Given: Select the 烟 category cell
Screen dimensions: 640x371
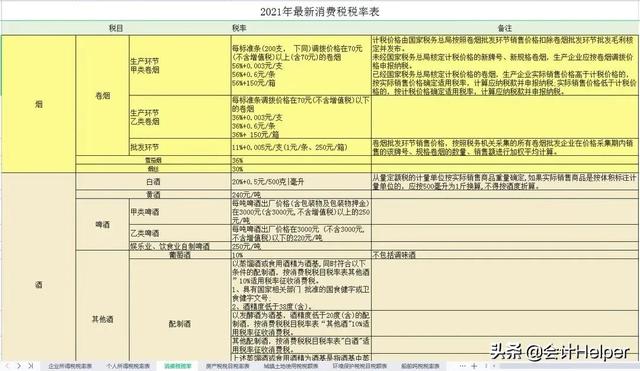Looking at the screenshot, I should tap(39, 104).
